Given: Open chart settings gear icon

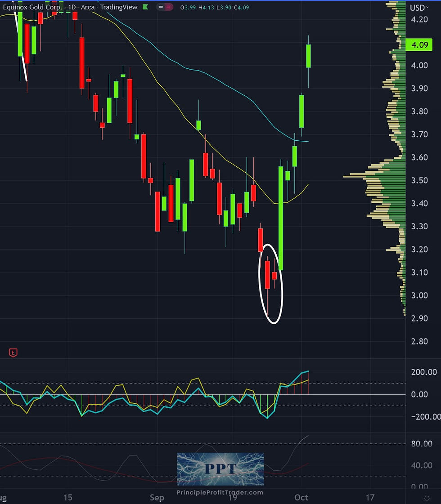Looking at the screenshot, I should click(427, 498).
